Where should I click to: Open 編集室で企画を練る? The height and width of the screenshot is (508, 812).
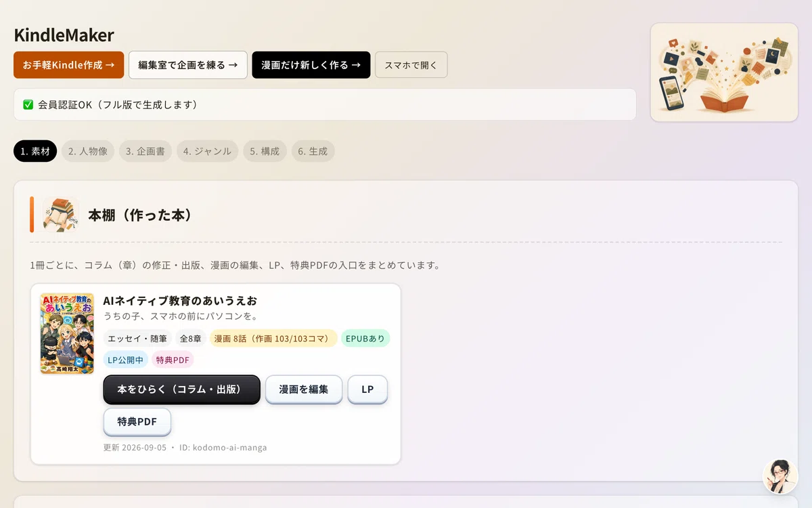pyautogui.click(x=188, y=65)
